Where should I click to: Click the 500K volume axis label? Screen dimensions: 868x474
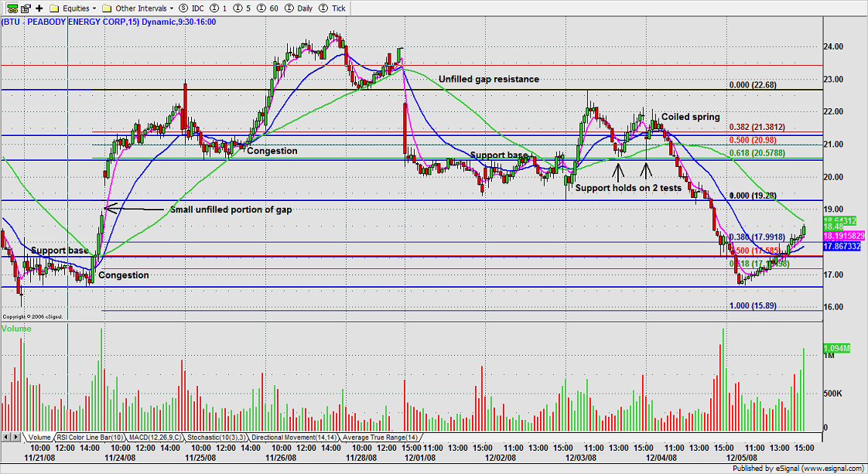click(833, 394)
